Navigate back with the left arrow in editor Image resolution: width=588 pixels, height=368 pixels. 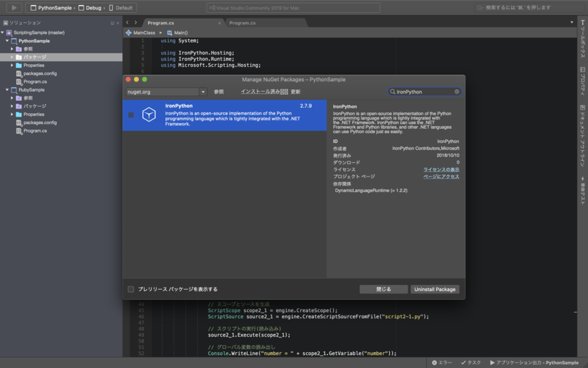coord(127,22)
